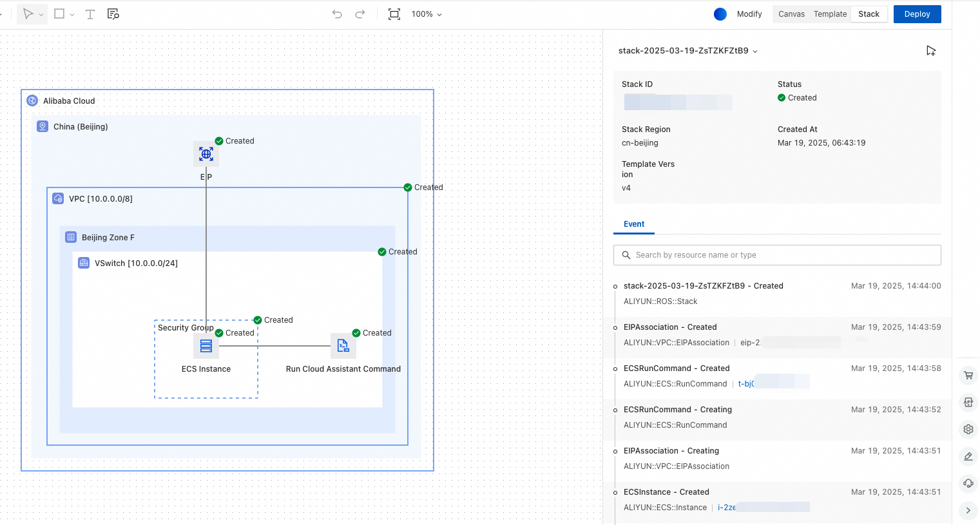980x525 pixels.
Task: Click the cn-beijing region value
Action: point(640,143)
